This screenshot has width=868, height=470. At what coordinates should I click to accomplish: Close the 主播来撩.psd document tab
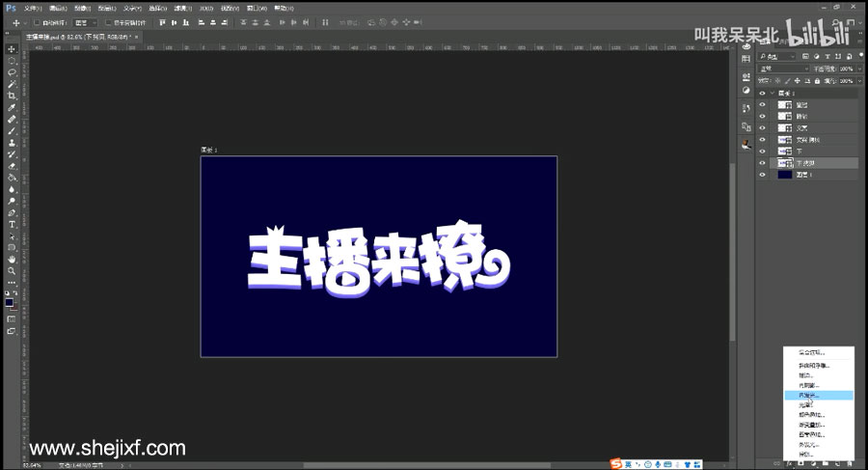[137, 37]
